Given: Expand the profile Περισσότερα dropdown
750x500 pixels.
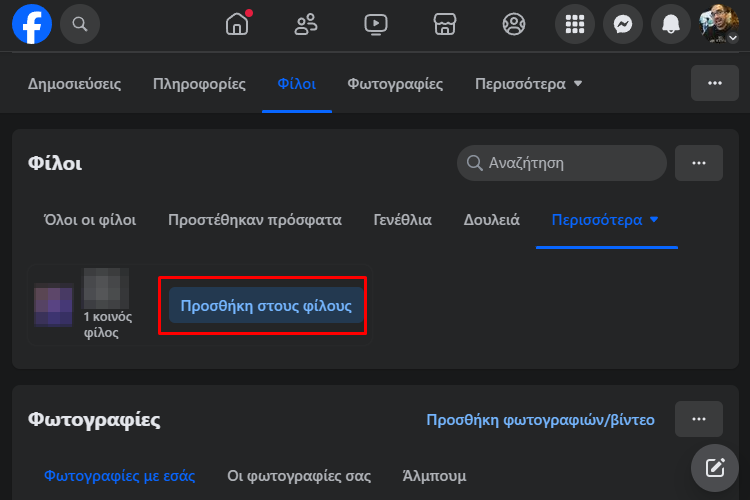Looking at the screenshot, I should 529,84.
